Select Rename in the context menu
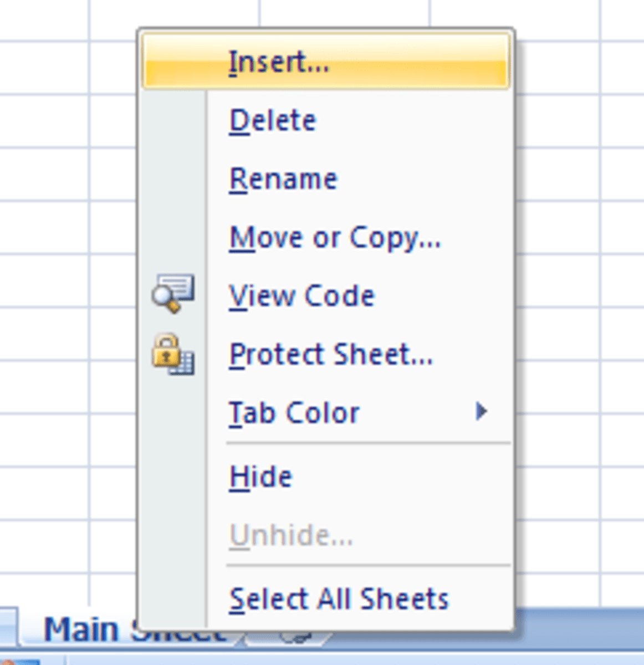Image resolution: width=644 pixels, height=665 pixels. tap(283, 180)
